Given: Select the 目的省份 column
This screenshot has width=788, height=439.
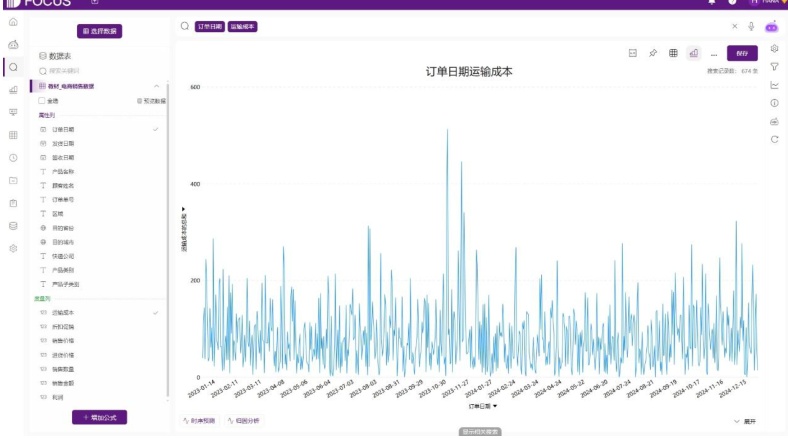Looking at the screenshot, I should 63,228.
